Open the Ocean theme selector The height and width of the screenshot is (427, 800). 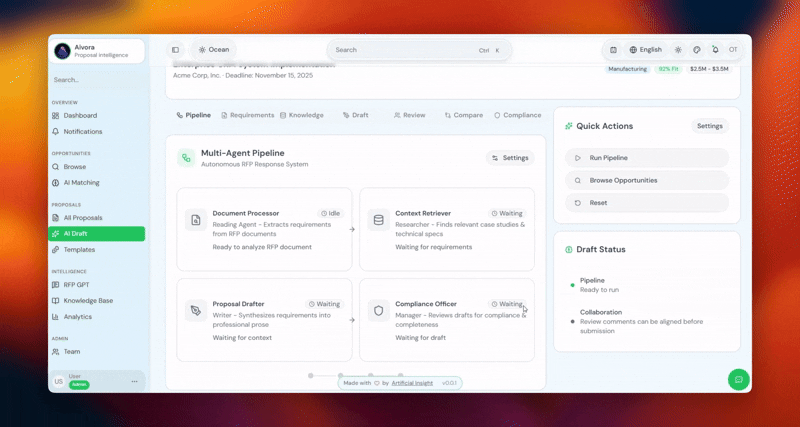coord(214,50)
